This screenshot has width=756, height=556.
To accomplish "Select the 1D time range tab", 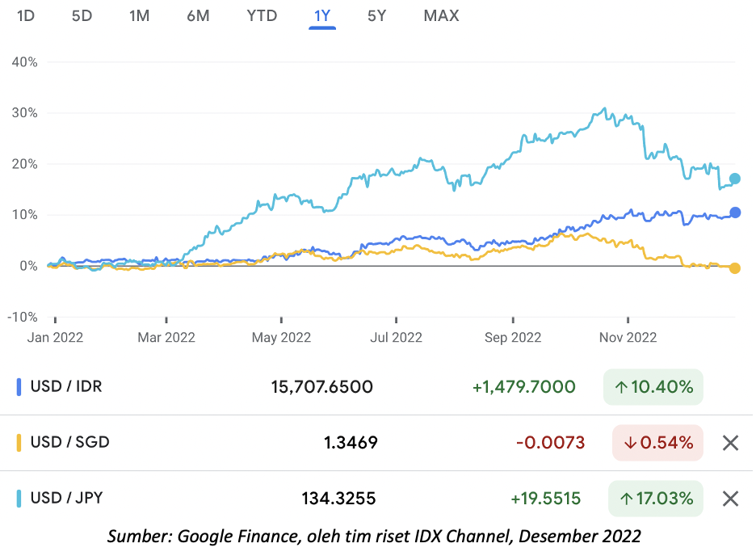I will tap(25, 15).
